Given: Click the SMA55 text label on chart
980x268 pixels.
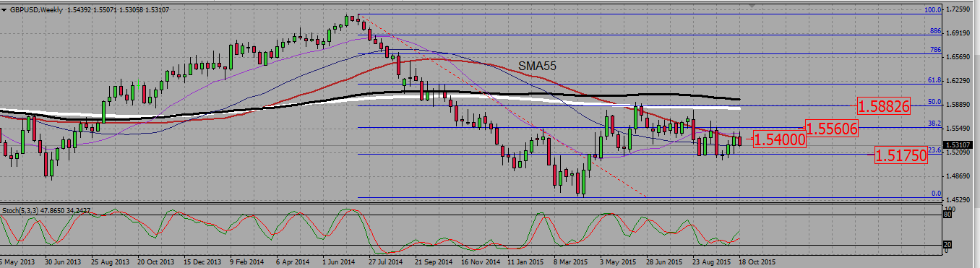Looking at the screenshot, I should coord(536,66).
